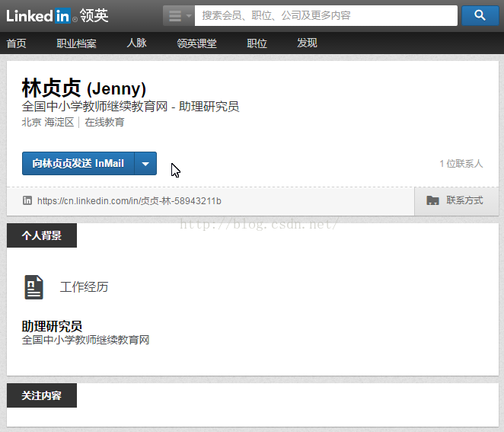Open the 职业档案 menu item
This screenshot has height=432, width=504.
(76, 43)
